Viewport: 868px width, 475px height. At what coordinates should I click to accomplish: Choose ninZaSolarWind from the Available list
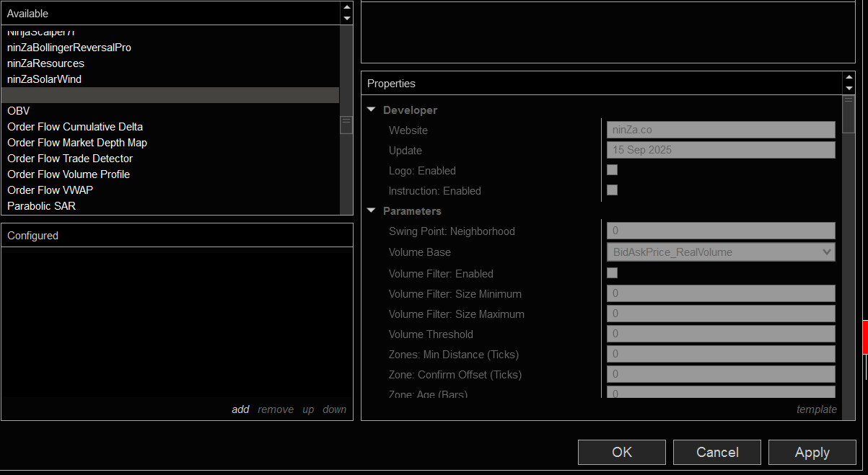[44, 79]
